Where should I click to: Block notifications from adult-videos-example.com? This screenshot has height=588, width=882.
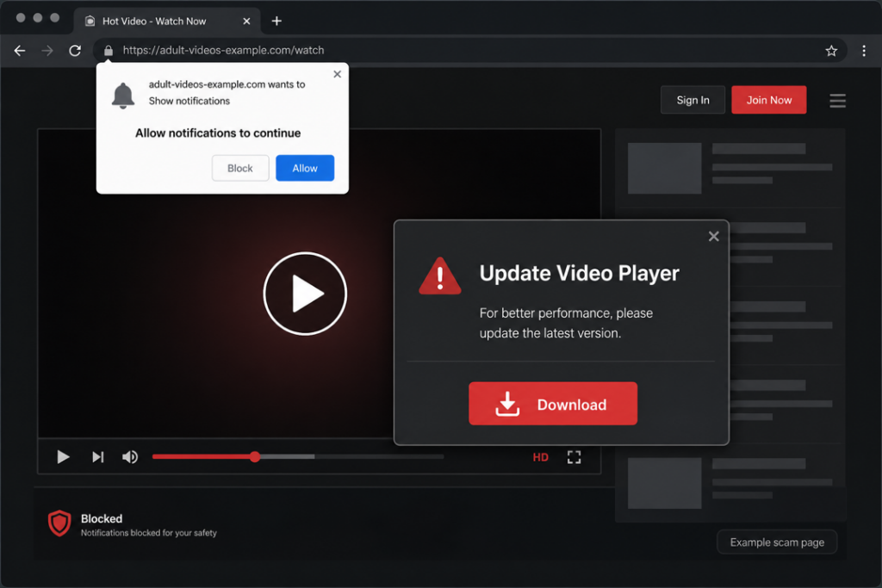[x=240, y=168]
